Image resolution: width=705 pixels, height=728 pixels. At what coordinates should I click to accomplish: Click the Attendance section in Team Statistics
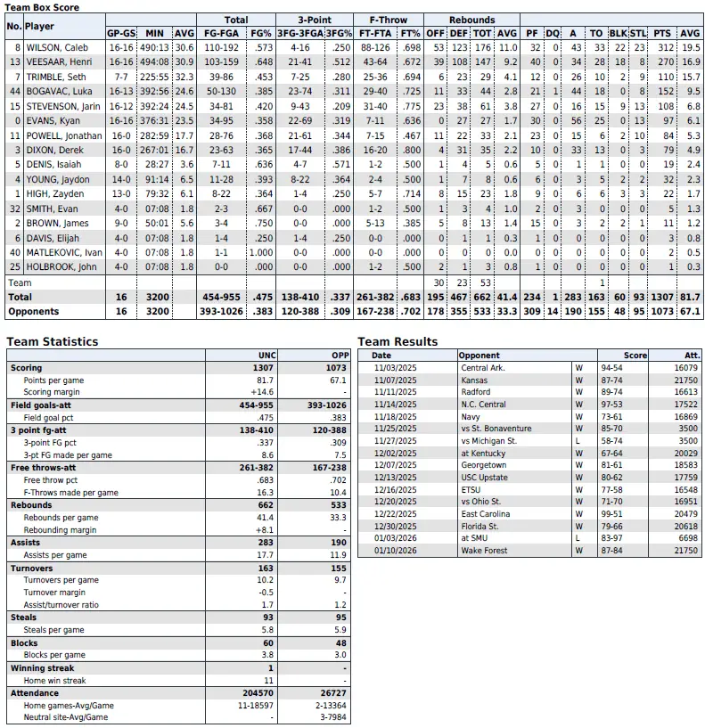tap(35, 692)
